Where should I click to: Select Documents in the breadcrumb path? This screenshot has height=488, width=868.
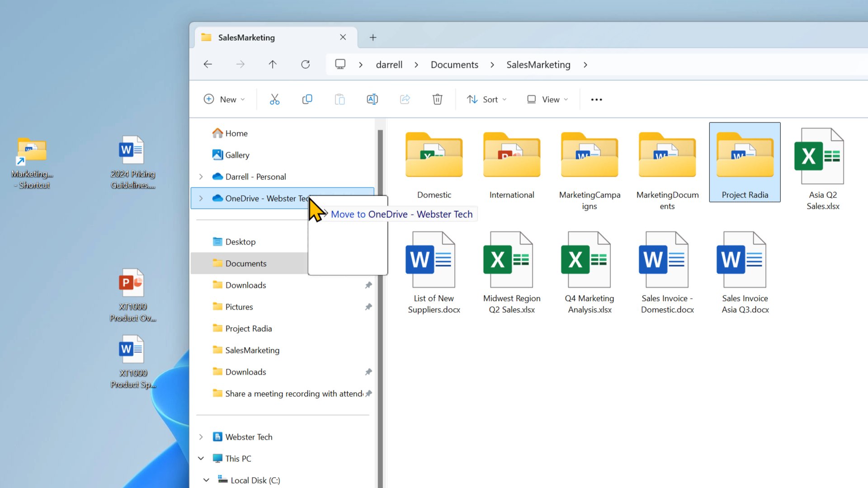[x=454, y=64]
